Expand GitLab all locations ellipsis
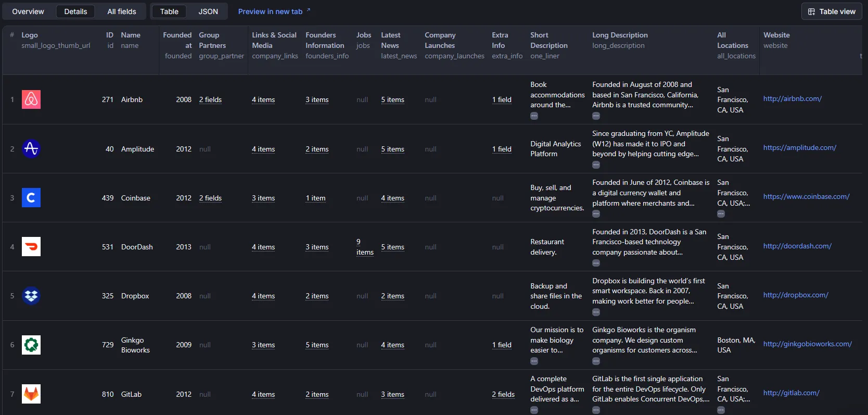 coord(721,410)
